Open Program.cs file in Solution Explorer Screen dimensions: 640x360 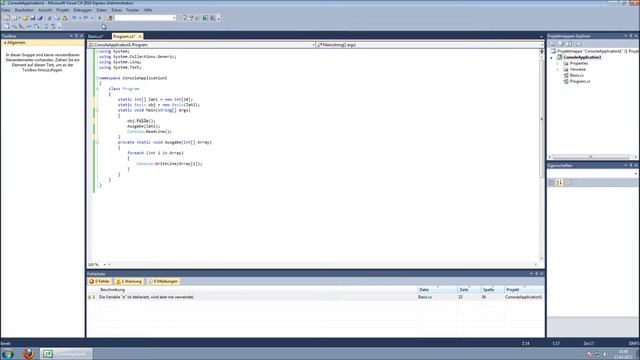pos(580,82)
